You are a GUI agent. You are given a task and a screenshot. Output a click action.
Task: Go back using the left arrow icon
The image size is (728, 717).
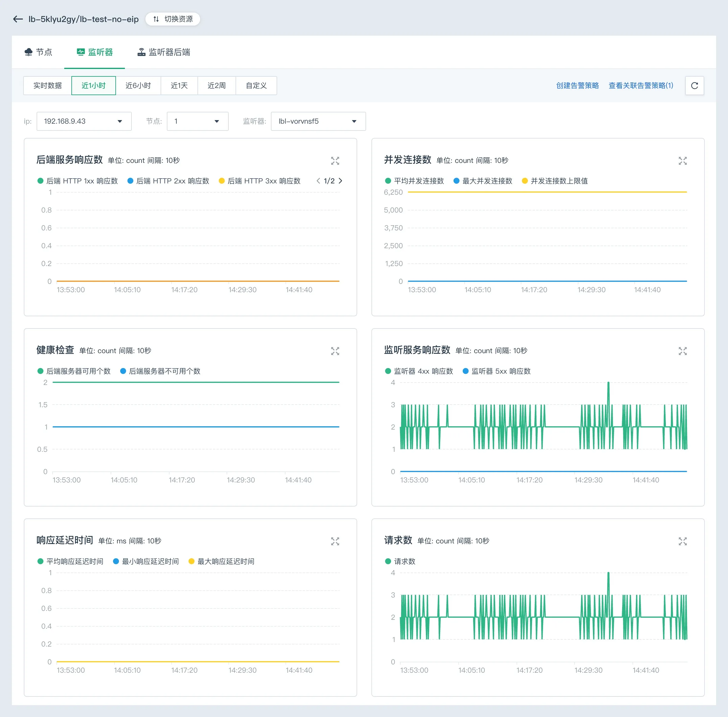pos(18,19)
